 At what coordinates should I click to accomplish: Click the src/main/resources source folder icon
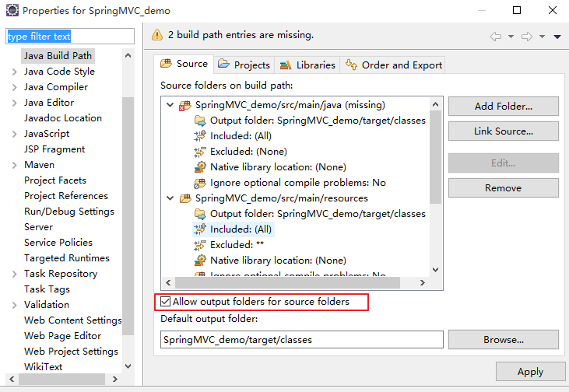(186, 198)
